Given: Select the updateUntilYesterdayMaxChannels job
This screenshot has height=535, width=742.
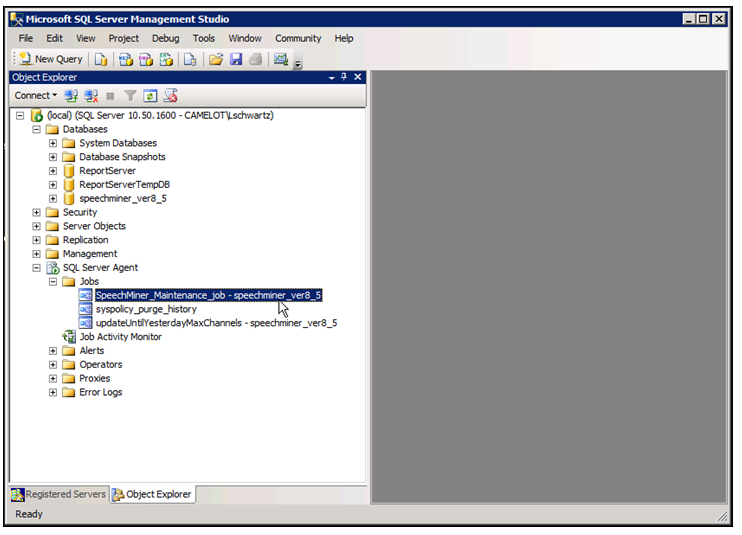Looking at the screenshot, I should (x=216, y=323).
